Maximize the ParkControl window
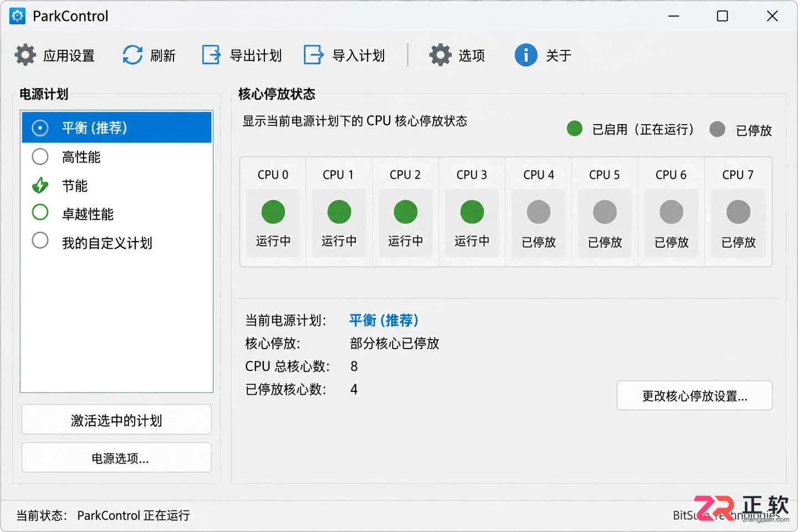The height and width of the screenshot is (532, 798). pyautogui.click(x=723, y=16)
